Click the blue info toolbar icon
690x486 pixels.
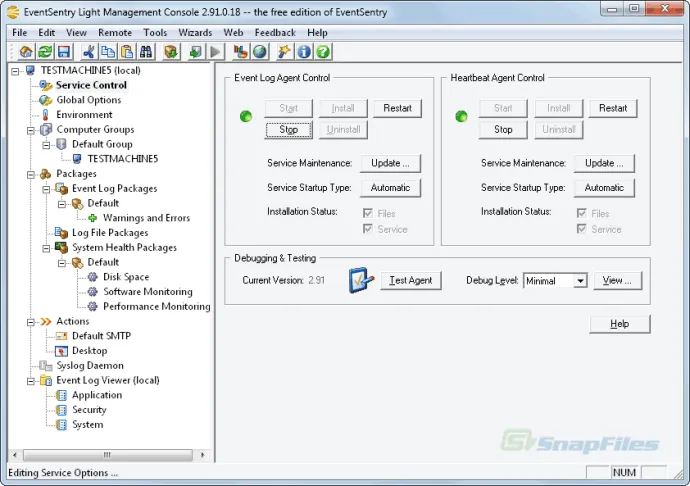coord(304,52)
